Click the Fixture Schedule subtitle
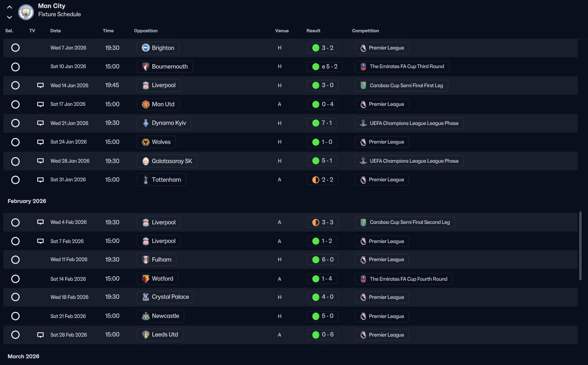 tap(60, 15)
